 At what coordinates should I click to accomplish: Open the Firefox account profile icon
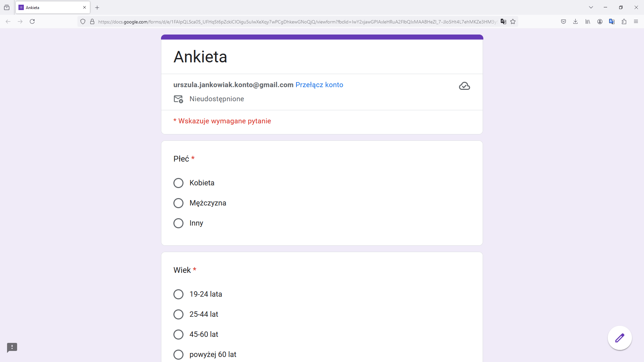pos(600,22)
